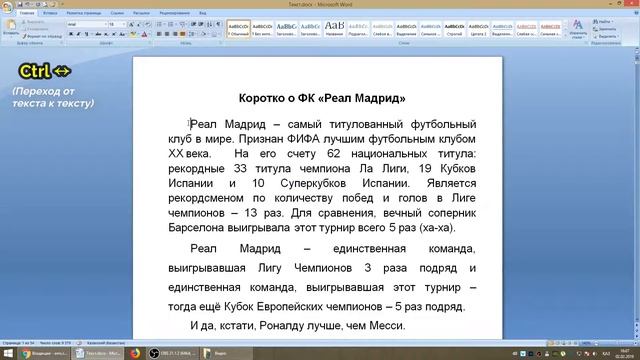Open the Выделить select dropdown
640x360 pixels.
pyautogui.click(x=607, y=36)
